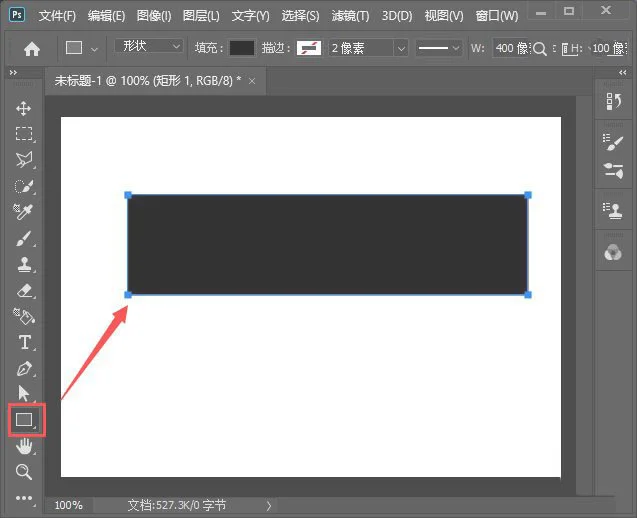Expand the stroke line style dropdown
This screenshot has width=637, height=518.
438,48
